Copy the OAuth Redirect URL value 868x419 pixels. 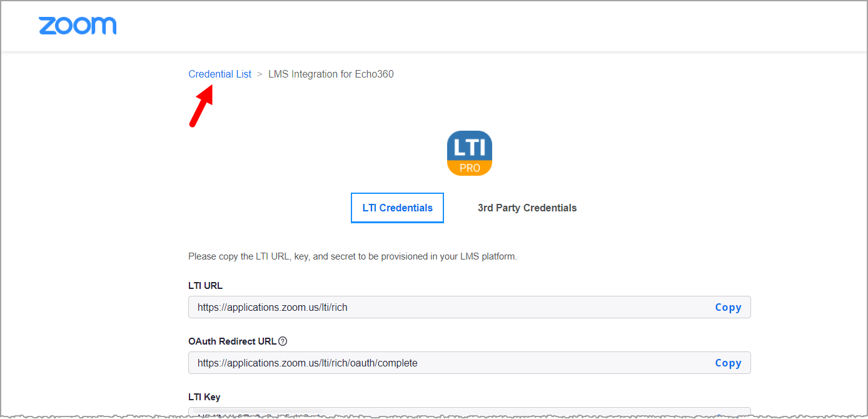[x=728, y=363]
